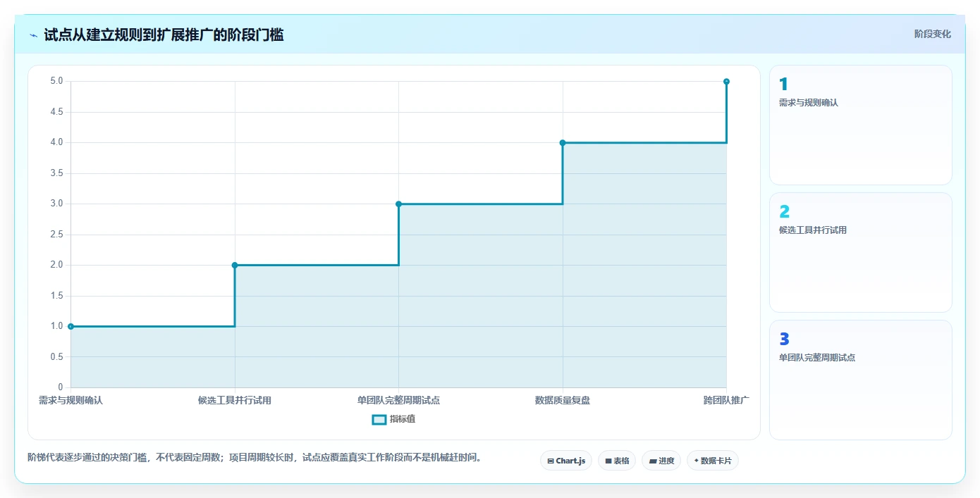Open card 3 单团队完整周期试点
Viewport: 980px width, 498px height.
pos(861,380)
